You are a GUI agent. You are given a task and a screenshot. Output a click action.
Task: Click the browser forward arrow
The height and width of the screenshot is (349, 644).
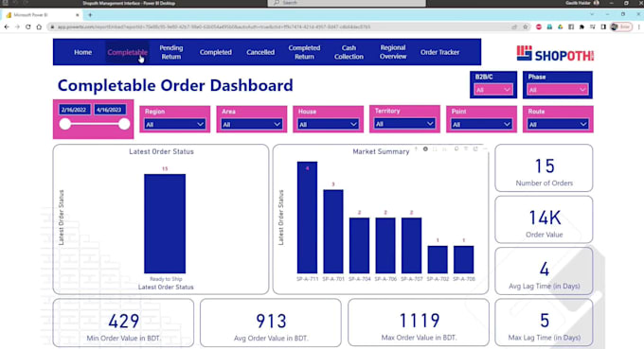coord(17,26)
